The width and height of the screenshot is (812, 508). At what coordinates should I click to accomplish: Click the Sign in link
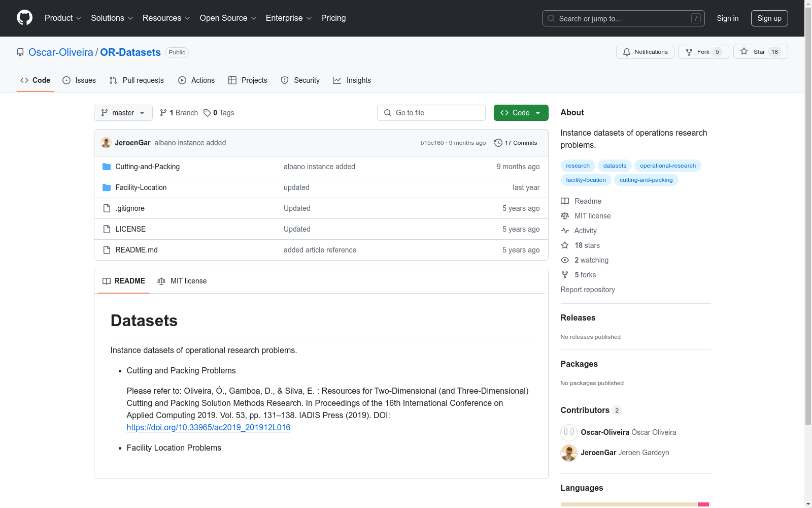pos(728,18)
